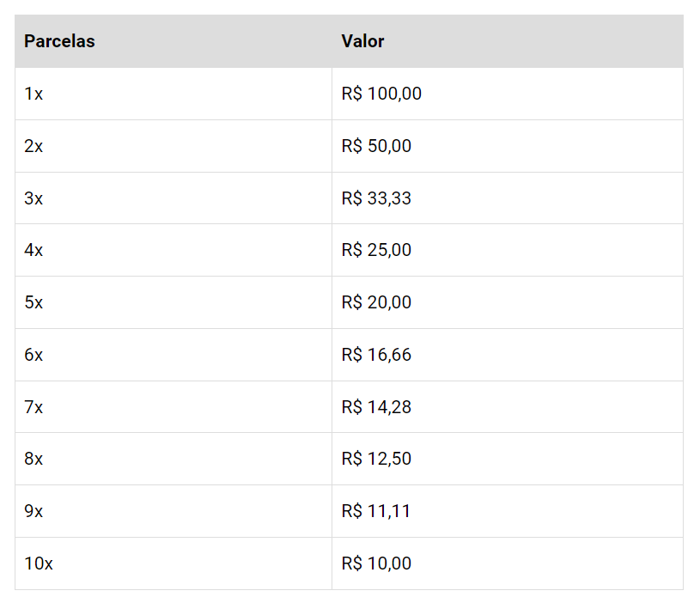Select the R$ 16,66 value
700x603 pixels.
click(376, 355)
